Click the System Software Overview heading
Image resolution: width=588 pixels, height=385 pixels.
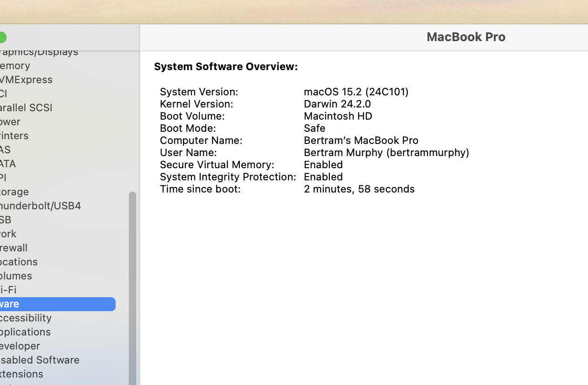226,66
